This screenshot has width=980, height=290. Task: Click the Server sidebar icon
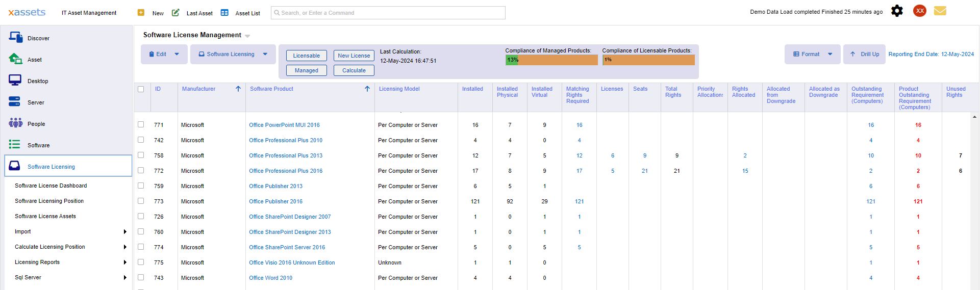[14, 101]
